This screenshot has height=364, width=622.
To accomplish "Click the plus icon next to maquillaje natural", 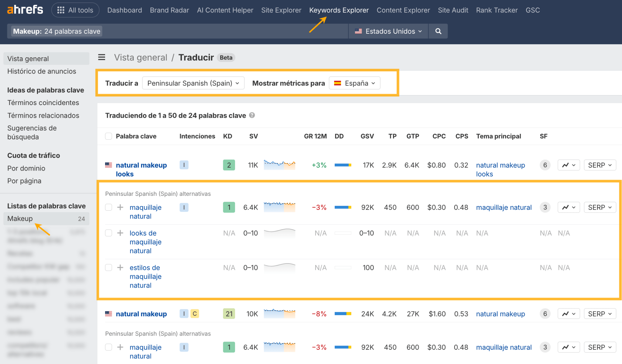I will (120, 207).
